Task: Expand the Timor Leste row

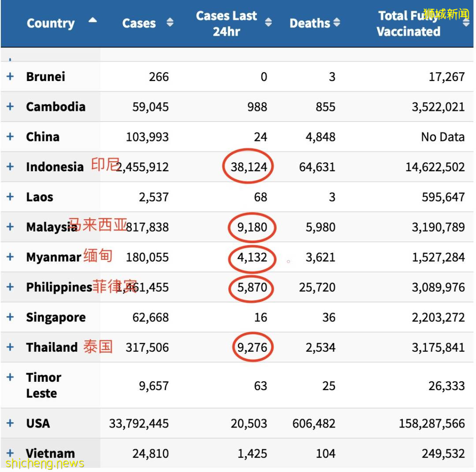Action: (x=10, y=377)
